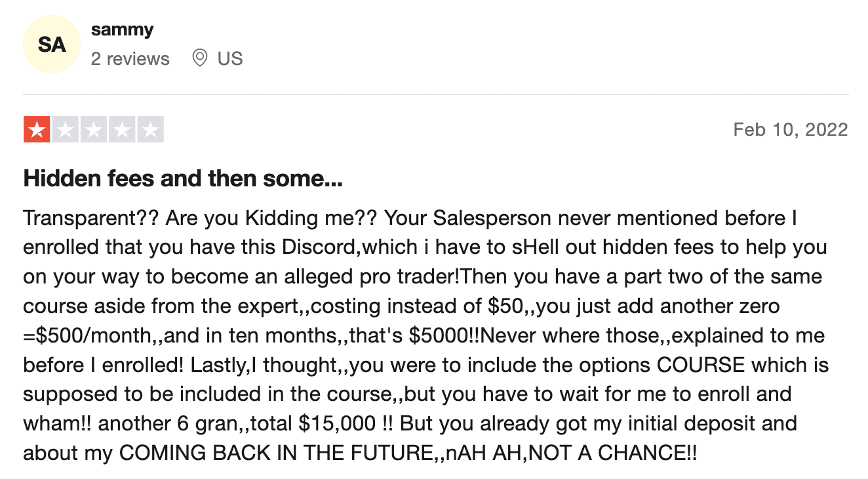Select the '2 reviews' count text
Viewport: 868px width, 479px height.
click(130, 59)
